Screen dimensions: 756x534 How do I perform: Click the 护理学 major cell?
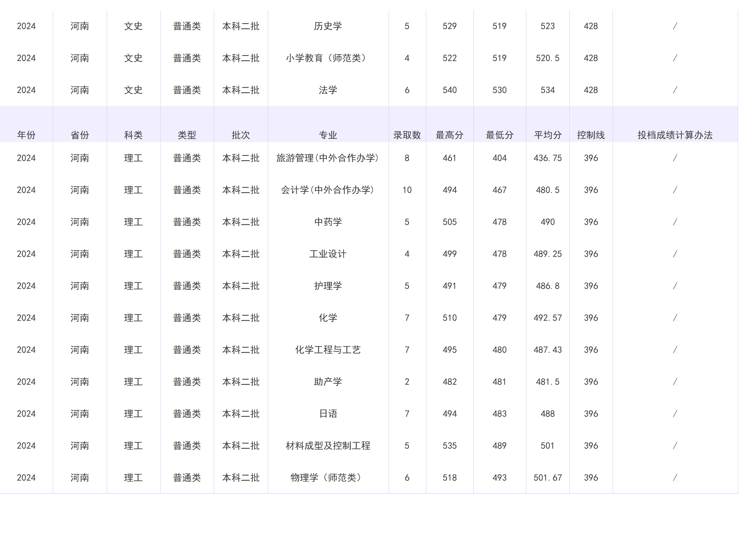click(328, 286)
